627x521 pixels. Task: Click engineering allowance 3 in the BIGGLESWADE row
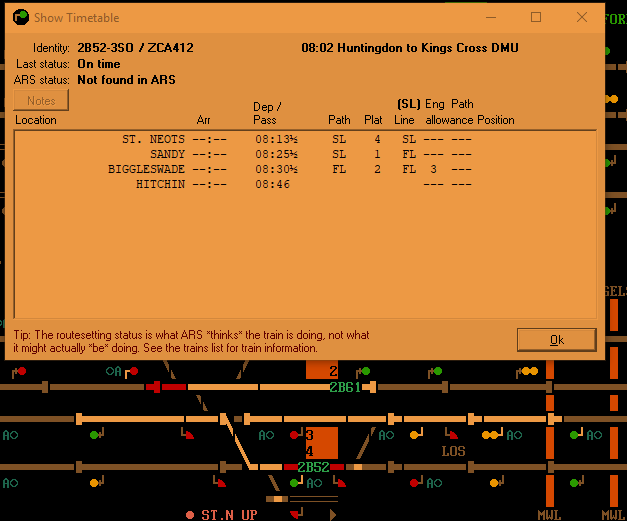pos(433,169)
